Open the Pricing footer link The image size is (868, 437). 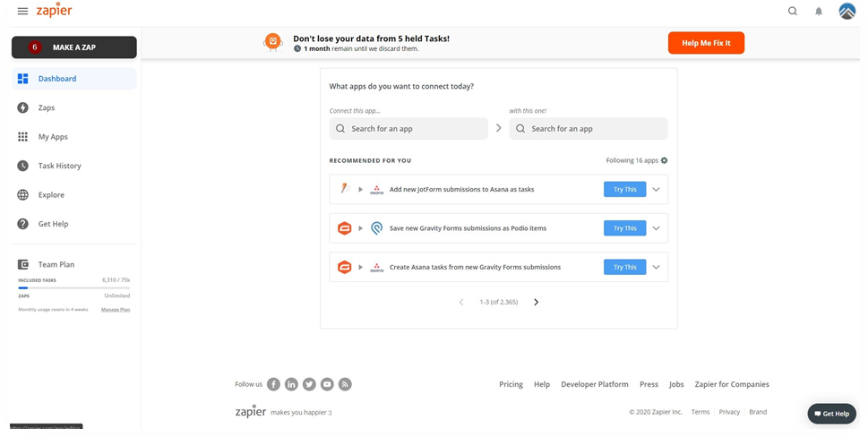pyautogui.click(x=511, y=384)
